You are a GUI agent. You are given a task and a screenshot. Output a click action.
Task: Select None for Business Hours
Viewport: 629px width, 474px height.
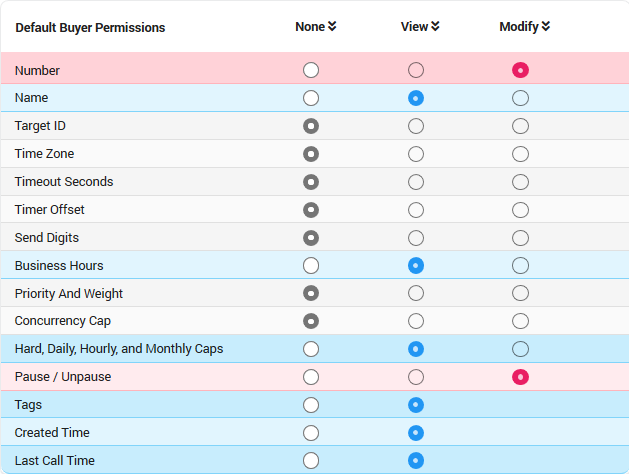coord(311,266)
